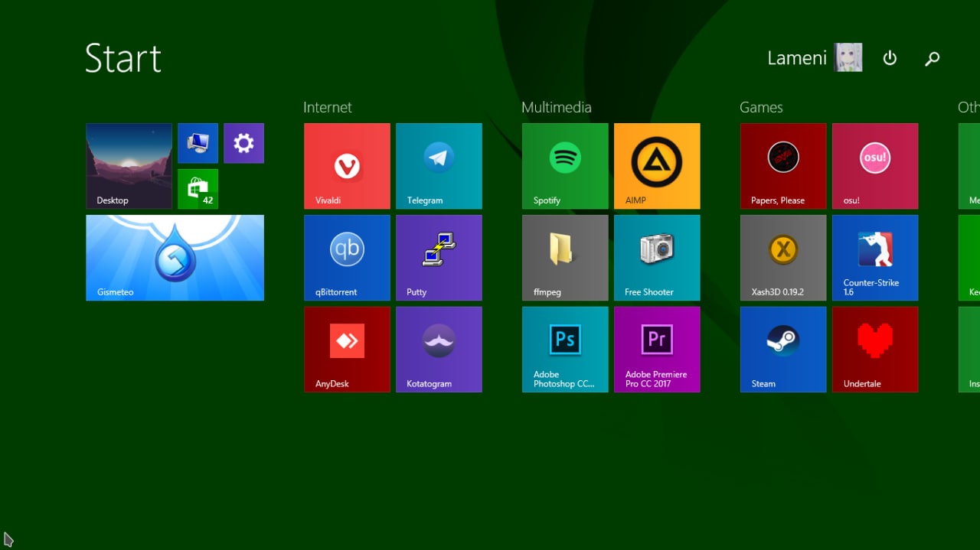This screenshot has width=980, height=550.
Task: Launch the Kotatogram tile
Action: pyautogui.click(x=439, y=350)
